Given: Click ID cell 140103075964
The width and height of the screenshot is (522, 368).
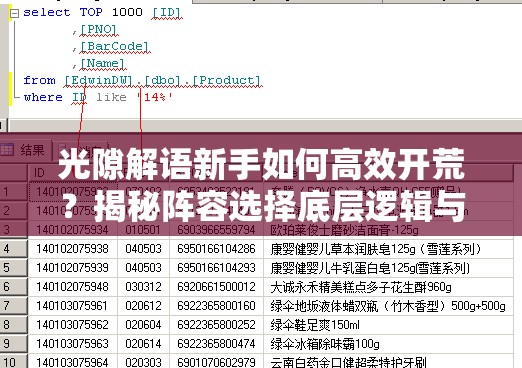Looking at the screenshot, I should (x=73, y=362).
